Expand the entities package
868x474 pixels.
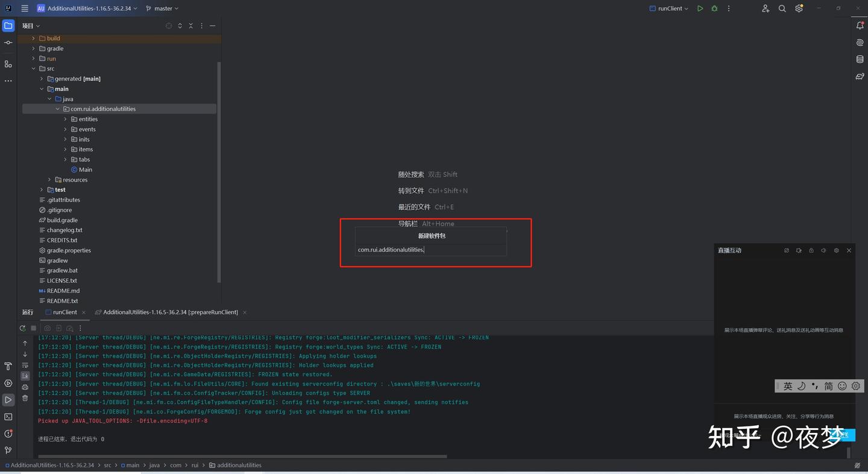point(65,119)
